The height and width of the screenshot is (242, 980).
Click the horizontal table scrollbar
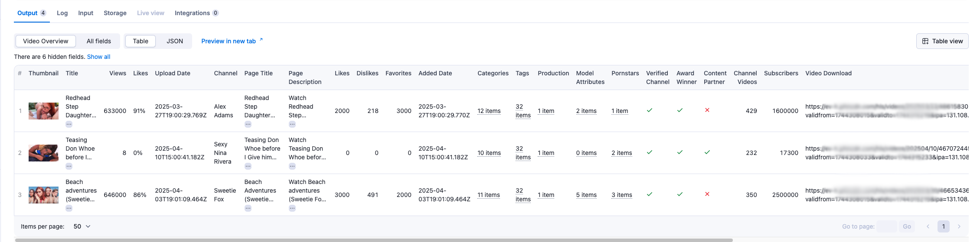point(374,240)
